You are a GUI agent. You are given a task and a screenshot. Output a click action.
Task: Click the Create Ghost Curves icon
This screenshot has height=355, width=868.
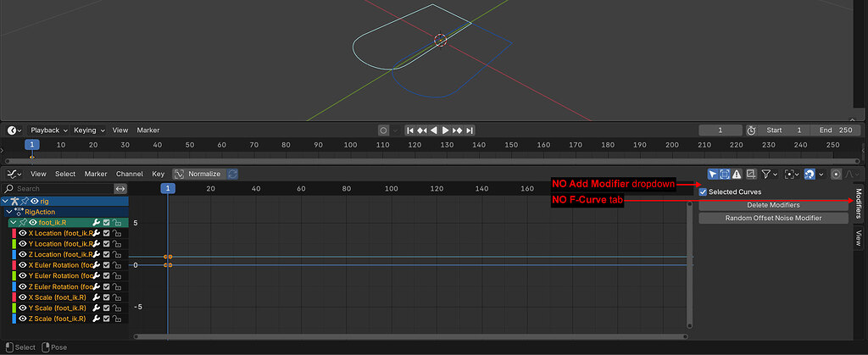pos(751,174)
